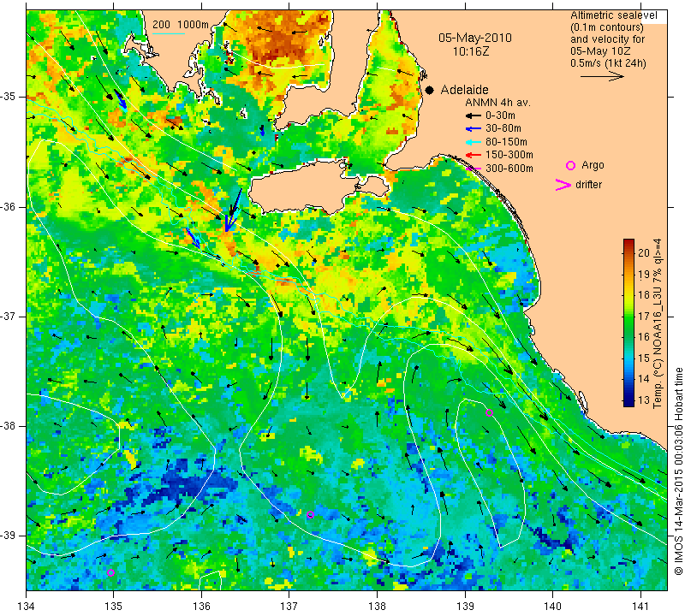Viewport: 685px width, 616px height.
Task: Click the black Adelaide city dot
Action: 430,90
